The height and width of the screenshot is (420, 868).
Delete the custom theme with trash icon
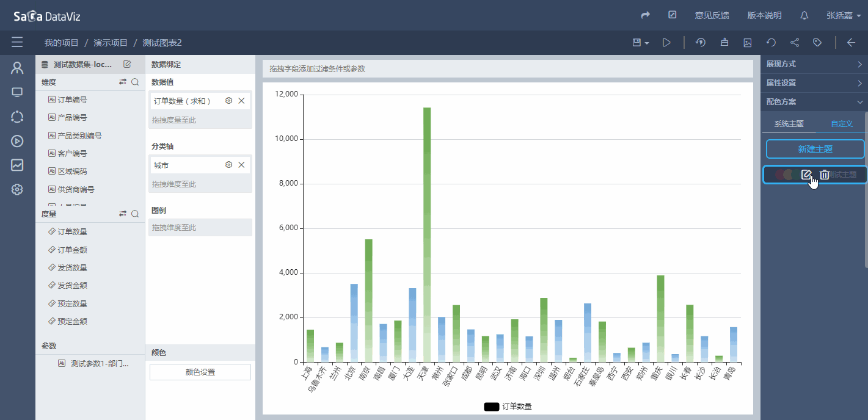coord(824,175)
